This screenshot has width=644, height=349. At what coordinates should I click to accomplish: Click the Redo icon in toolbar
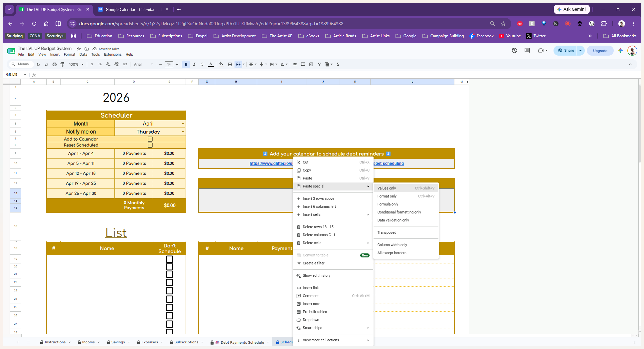[46, 64]
